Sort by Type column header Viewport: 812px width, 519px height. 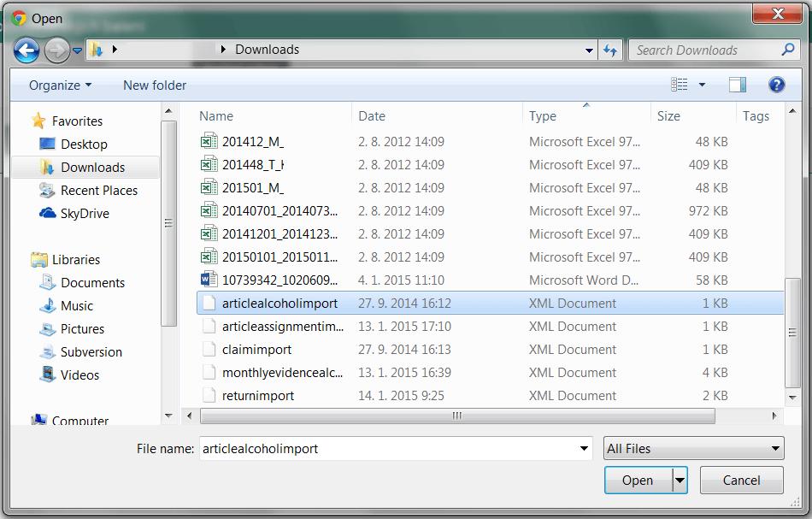542,116
